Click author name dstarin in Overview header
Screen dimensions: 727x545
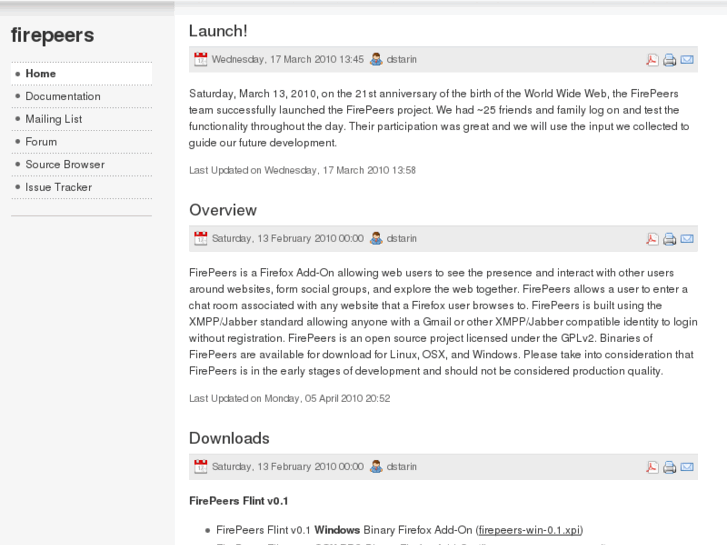(402, 238)
